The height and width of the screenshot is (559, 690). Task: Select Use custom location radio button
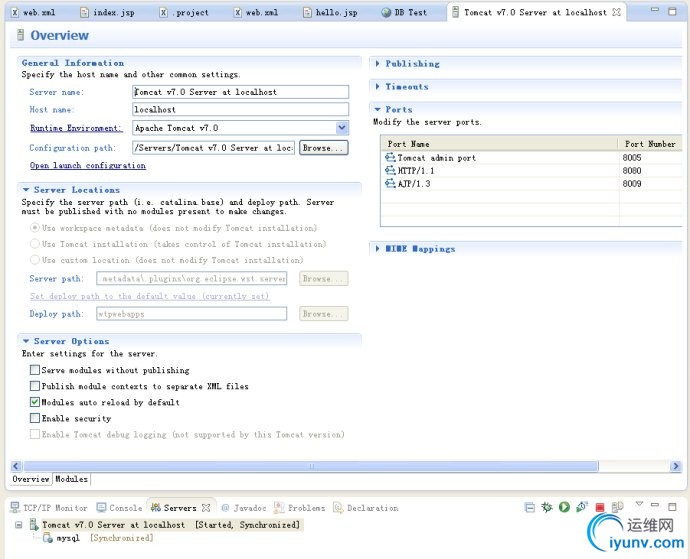[34, 260]
